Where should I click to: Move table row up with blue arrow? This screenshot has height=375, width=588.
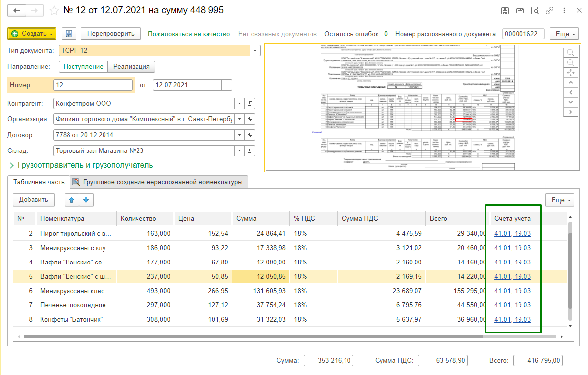(x=72, y=200)
